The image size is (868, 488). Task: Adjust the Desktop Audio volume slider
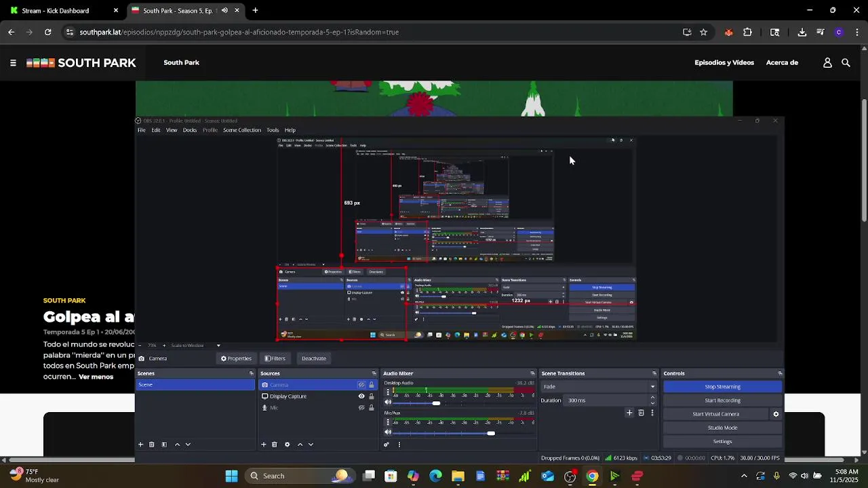pyautogui.click(x=436, y=403)
